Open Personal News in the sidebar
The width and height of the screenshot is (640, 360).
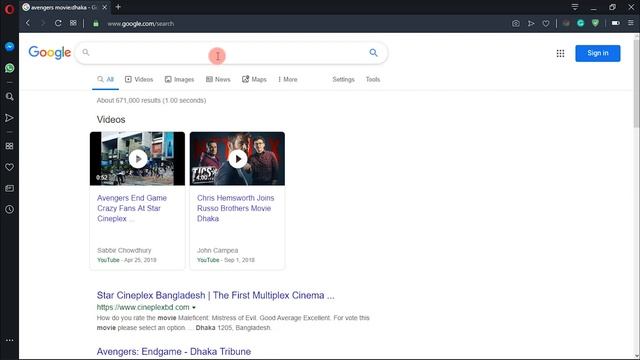click(9, 188)
